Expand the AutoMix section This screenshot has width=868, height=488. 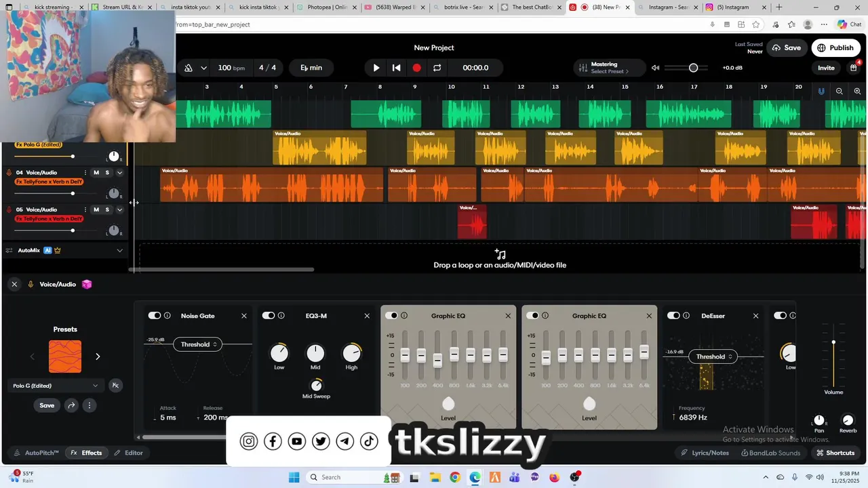pyautogui.click(x=120, y=250)
